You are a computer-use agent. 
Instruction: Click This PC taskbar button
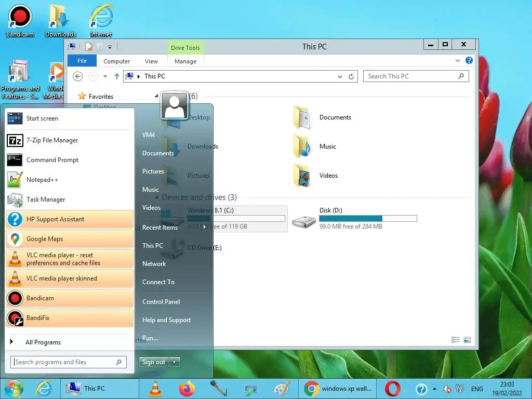click(x=100, y=389)
